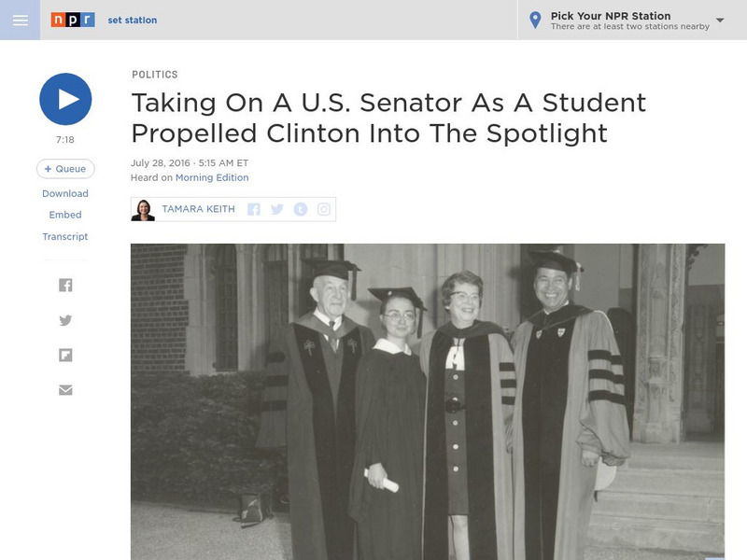The height and width of the screenshot is (560, 747).
Task: Play the audio story
Action: click(65, 99)
